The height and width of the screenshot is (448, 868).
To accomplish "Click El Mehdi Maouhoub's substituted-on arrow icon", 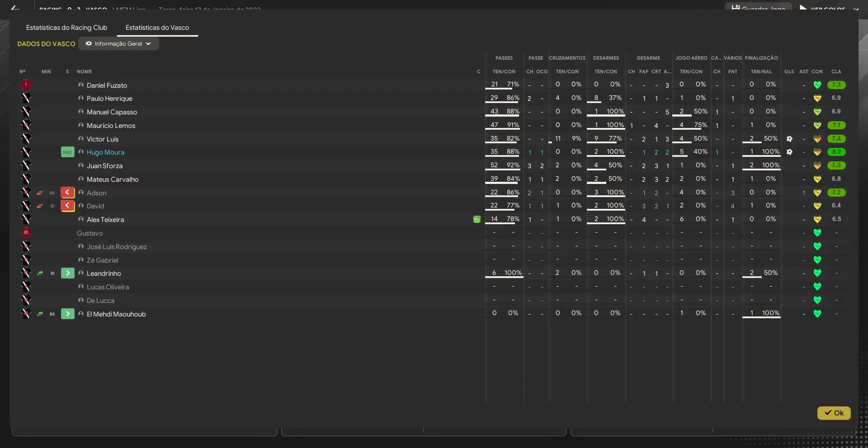I will click(x=67, y=314).
